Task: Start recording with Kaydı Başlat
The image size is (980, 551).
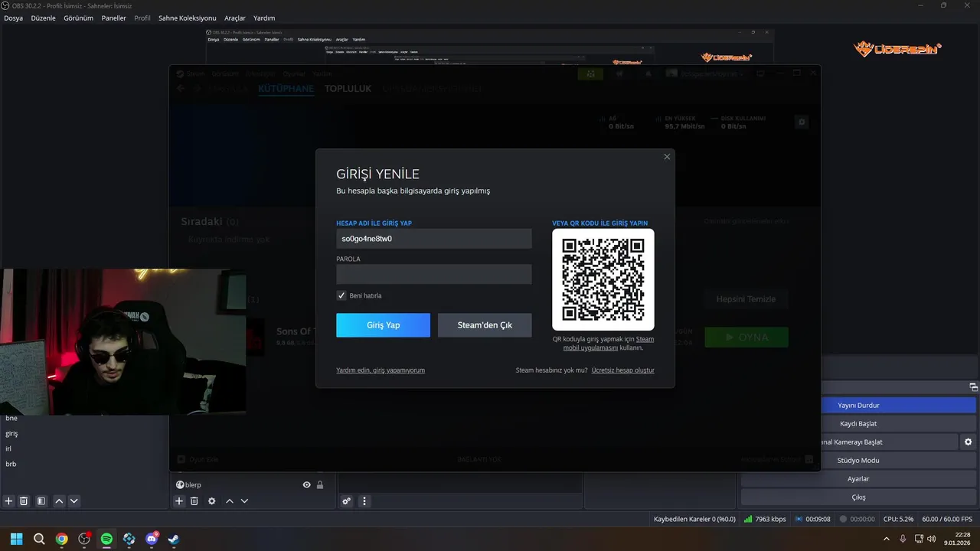Action: coord(858,423)
